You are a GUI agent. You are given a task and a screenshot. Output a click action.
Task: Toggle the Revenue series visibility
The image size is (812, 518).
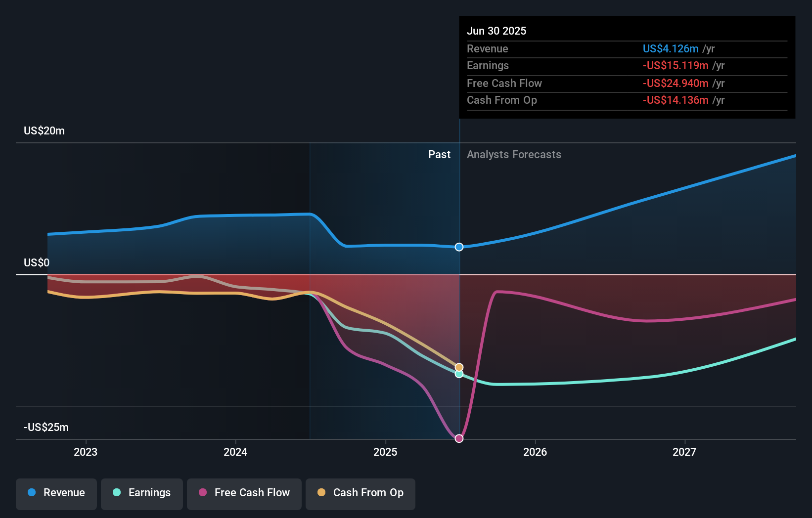(x=56, y=493)
